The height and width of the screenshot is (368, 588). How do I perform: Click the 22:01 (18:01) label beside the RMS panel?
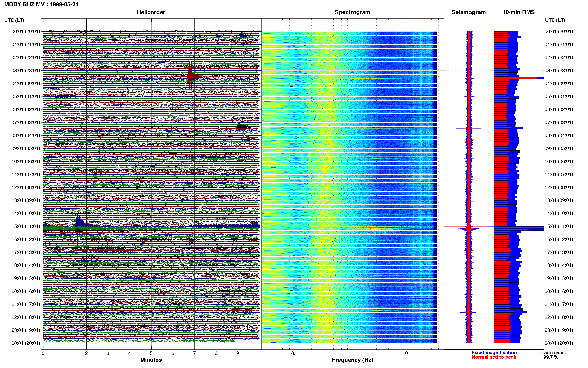(559, 317)
